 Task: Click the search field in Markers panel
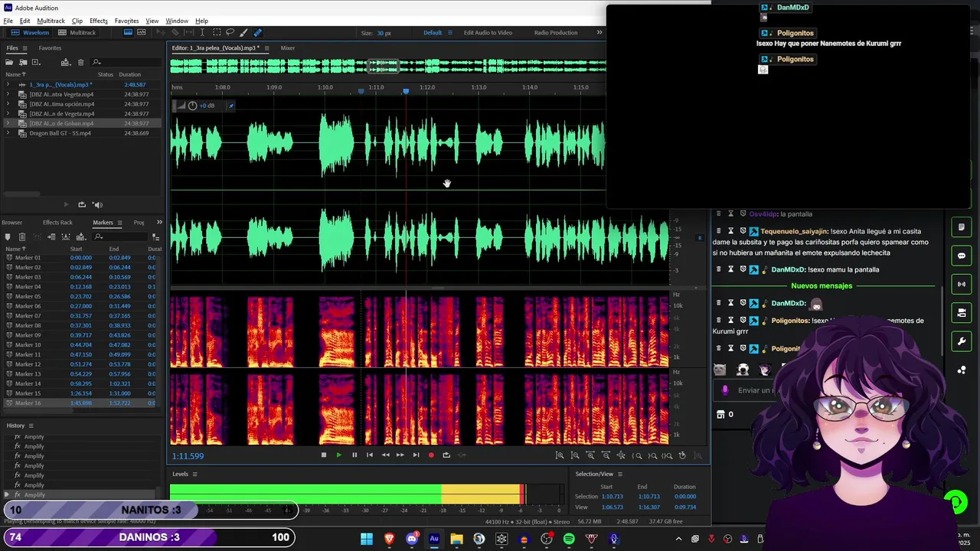[120, 236]
